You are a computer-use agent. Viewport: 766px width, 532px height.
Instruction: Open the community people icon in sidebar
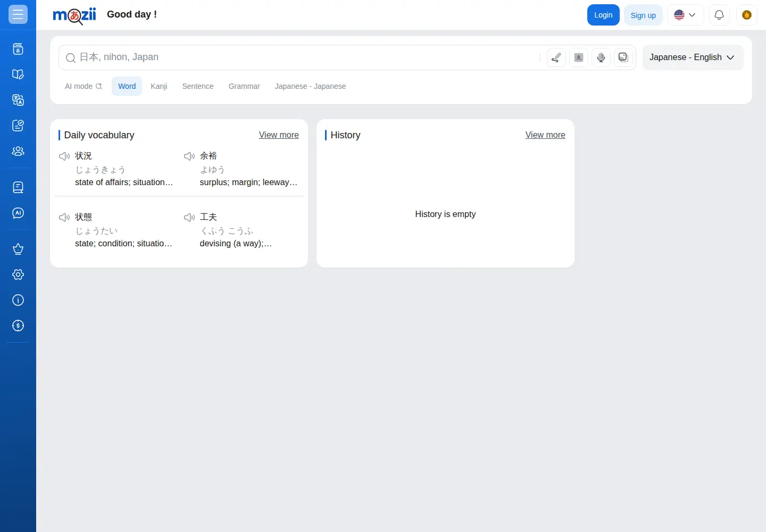pos(18,151)
